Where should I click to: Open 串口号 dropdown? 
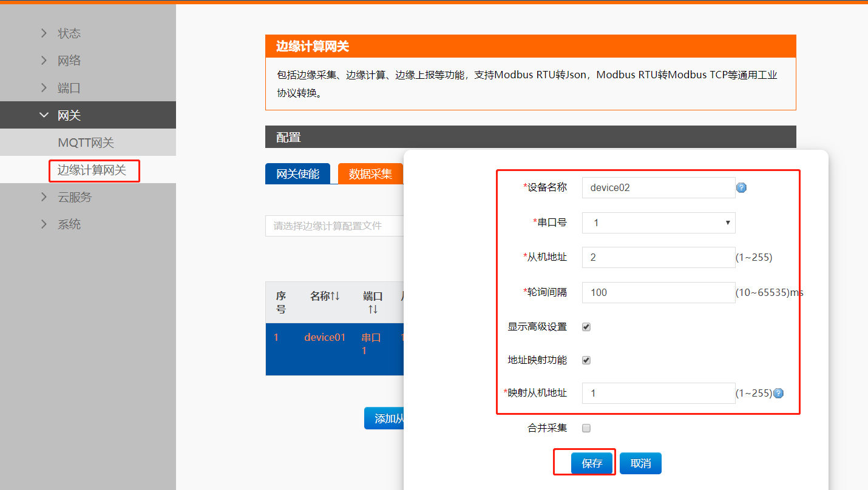pyautogui.click(x=659, y=223)
